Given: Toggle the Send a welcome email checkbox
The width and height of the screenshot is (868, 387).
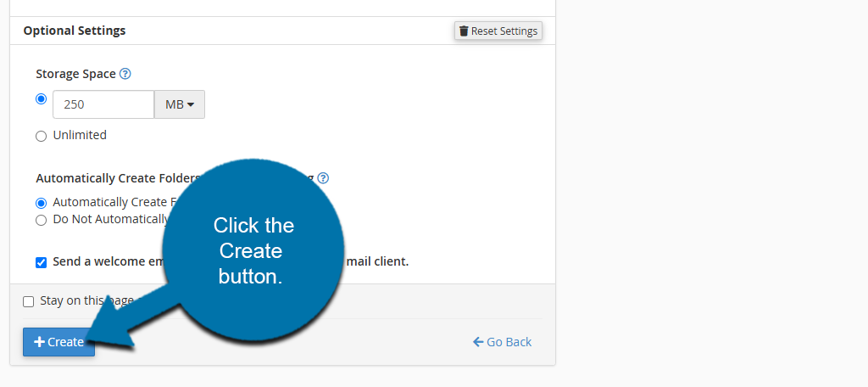Looking at the screenshot, I should point(41,262).
